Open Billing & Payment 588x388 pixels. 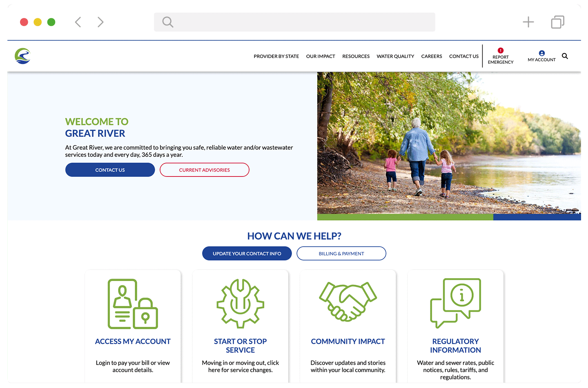click(341, 253)
